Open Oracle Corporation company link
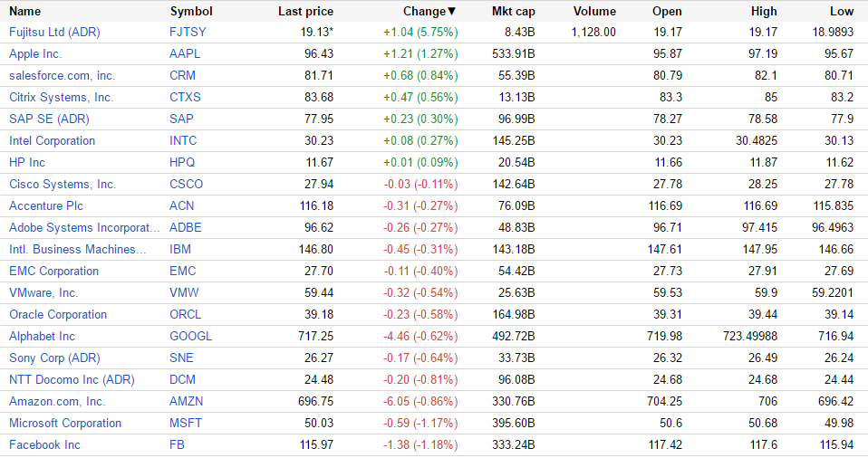868x458 pixels. pos(58,314)
